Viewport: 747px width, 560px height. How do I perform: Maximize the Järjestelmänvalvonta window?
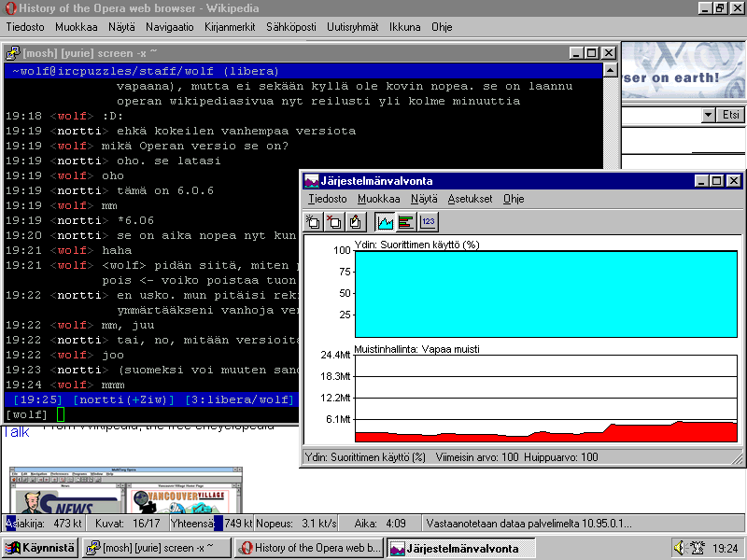[x=716, y=181]
